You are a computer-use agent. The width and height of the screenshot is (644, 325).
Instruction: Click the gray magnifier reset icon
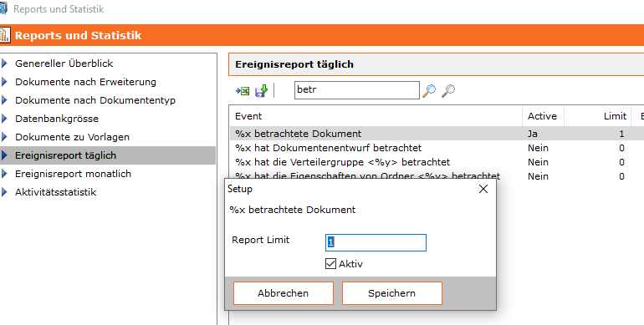coord(448,91)
